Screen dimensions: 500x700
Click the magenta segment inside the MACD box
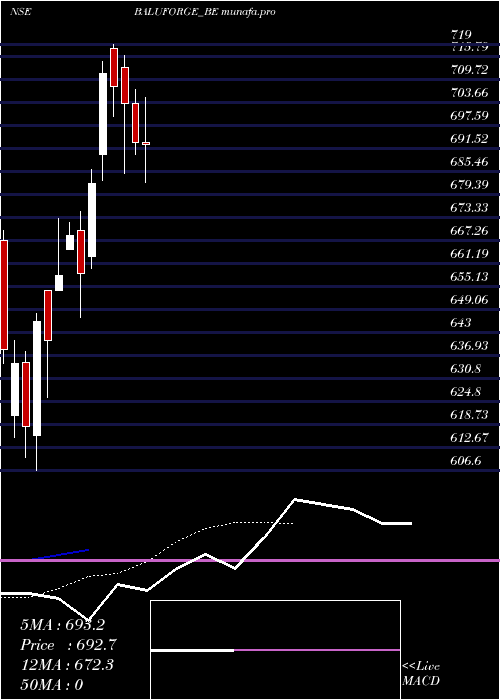317,650
